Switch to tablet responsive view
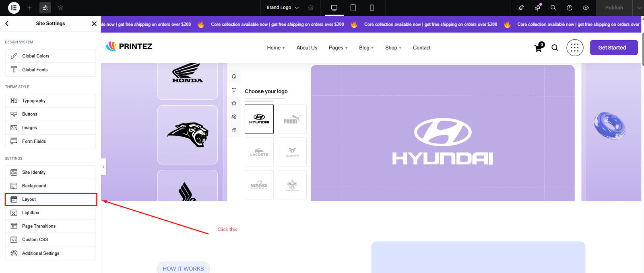 click(353, 8)
